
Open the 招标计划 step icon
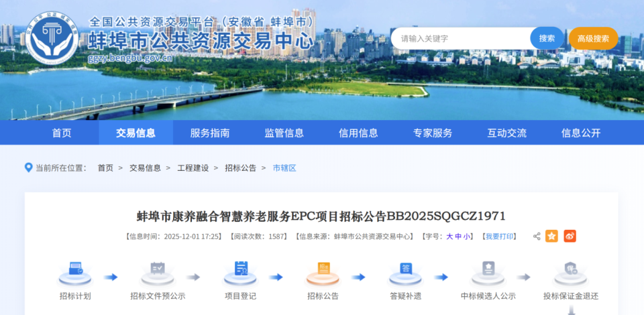pos(75,273)
